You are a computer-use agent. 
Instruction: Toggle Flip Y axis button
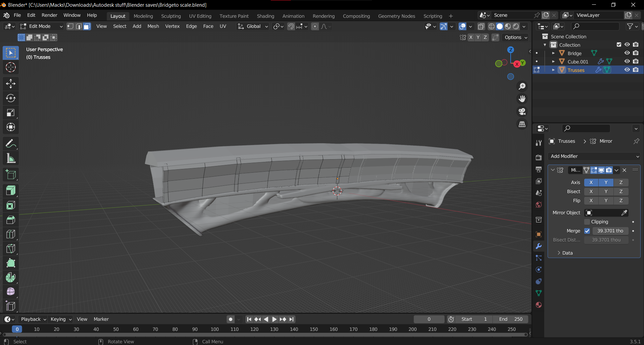click(x=606, y=201)
